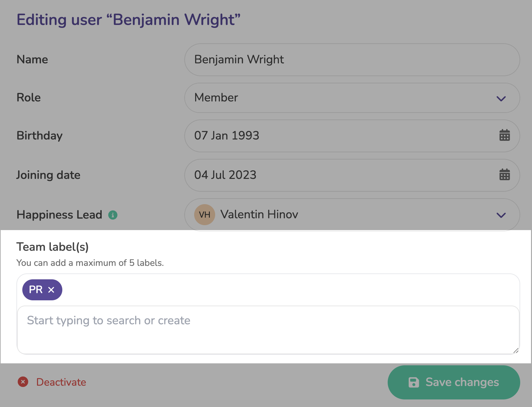Image resolution: width=532 pixels, height=407 pixels.
Task: Expand the Happiness Lead chevron arrow
Action: click(x=501, y=215)
